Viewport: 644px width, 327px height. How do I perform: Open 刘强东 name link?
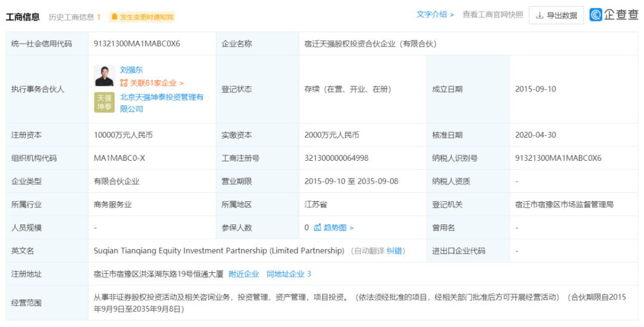coord(131,70)
